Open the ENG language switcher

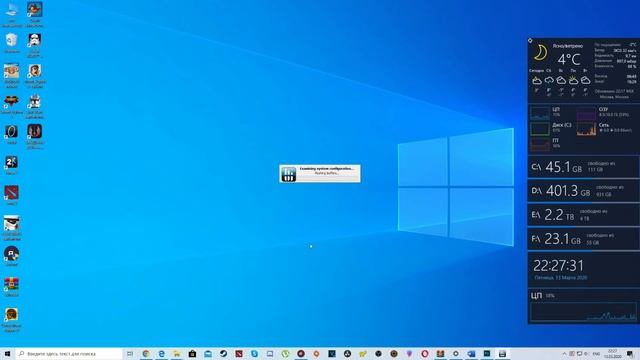coord(596,354)
